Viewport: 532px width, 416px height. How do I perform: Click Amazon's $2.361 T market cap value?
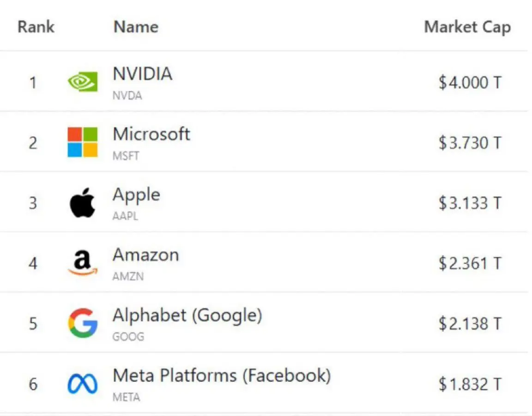[470, 263]
